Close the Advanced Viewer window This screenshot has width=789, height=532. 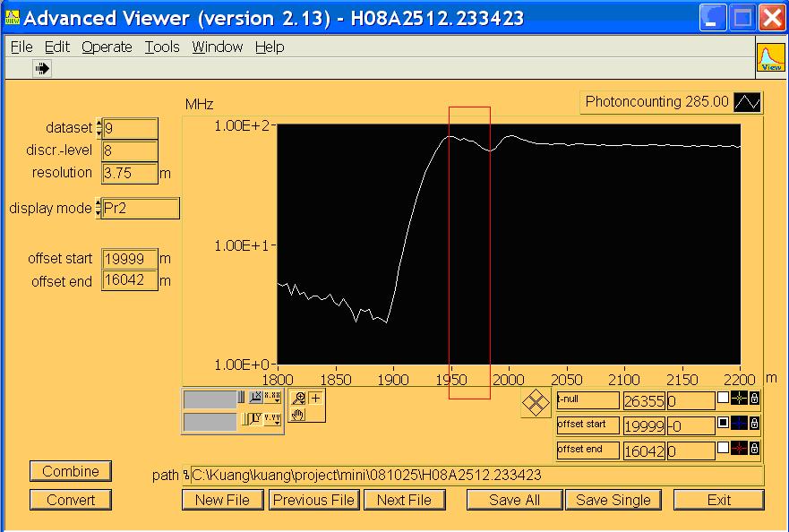[x=772, y=18]
